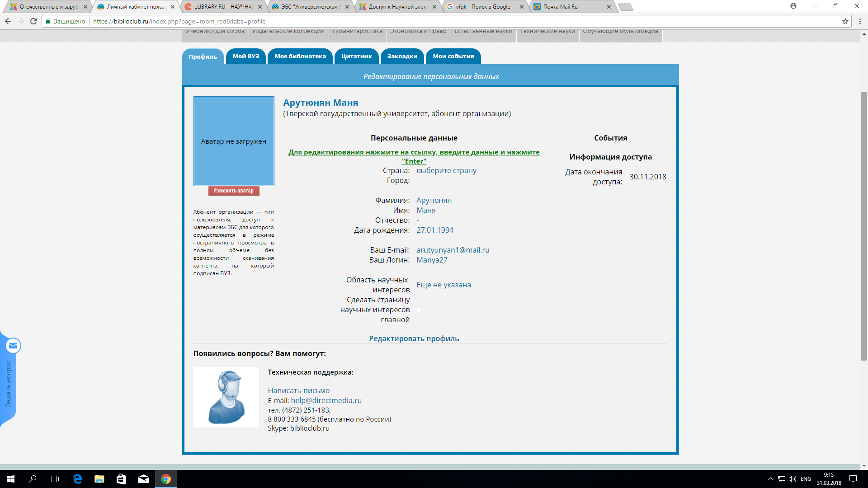The width and height of the screenshot is (868, 488).
Task: Open the Моя библиотека tab
Action: pyautogui.click(x=300, y=56)
